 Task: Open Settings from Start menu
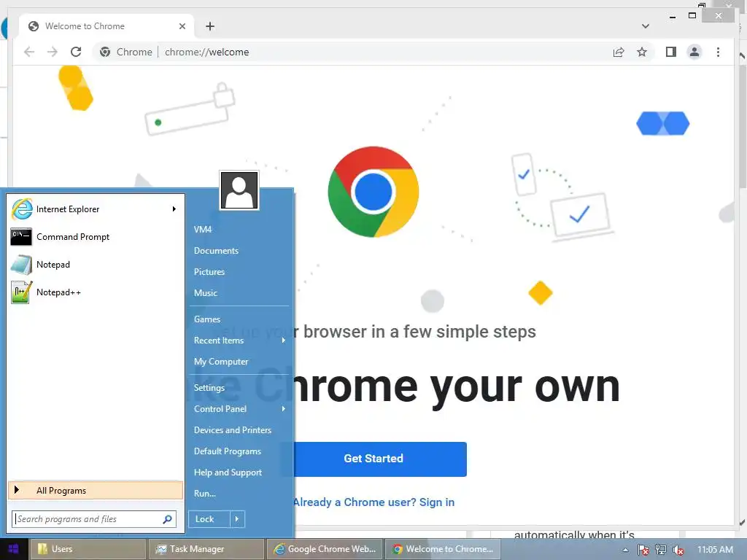[209, 388]
